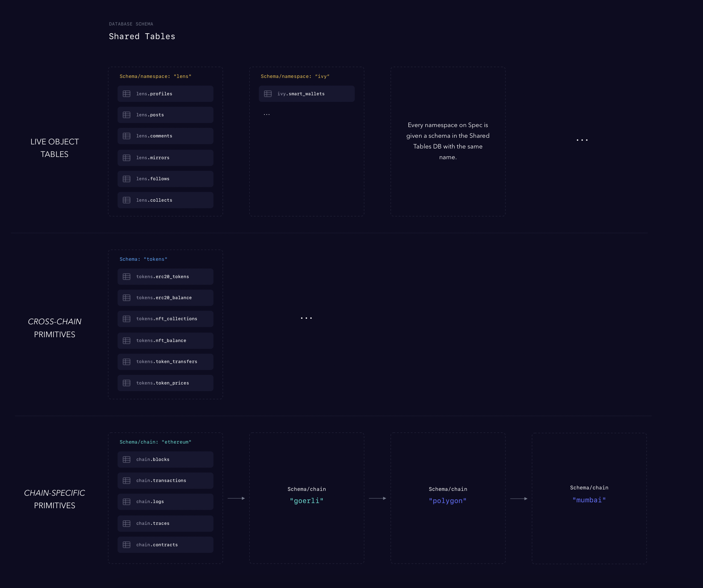Select the tokens.nft_collections table icon
Viewport: 703px width, 588px height.
127,319
